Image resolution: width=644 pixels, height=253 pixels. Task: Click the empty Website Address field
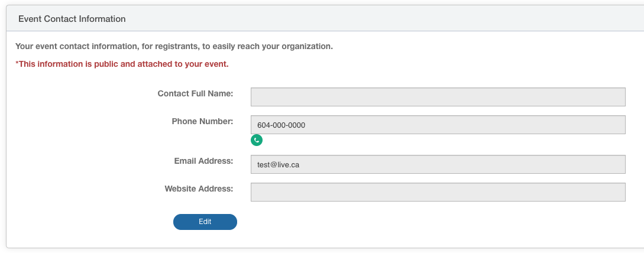[x=438, y=192]
